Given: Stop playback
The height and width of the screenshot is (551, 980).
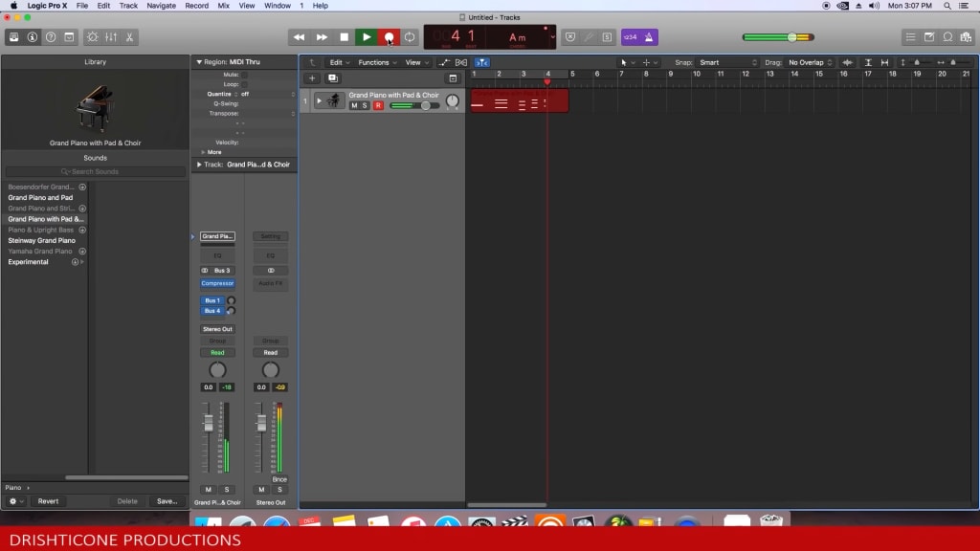Looking at the screenshot, I should point(344,37).
